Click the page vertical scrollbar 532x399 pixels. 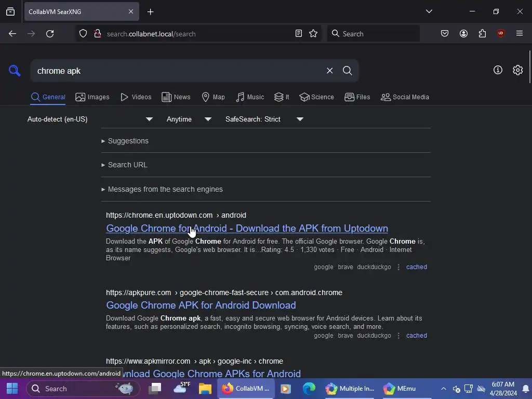529,66
